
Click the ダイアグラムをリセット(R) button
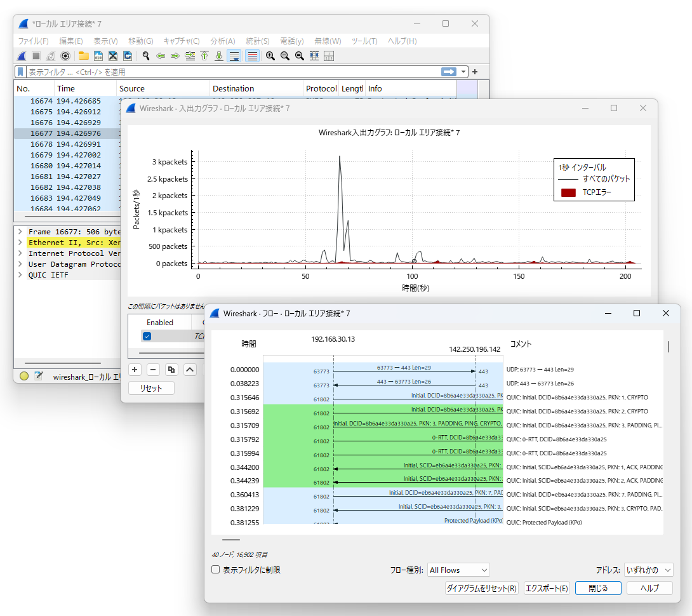(x=481, y=588)
